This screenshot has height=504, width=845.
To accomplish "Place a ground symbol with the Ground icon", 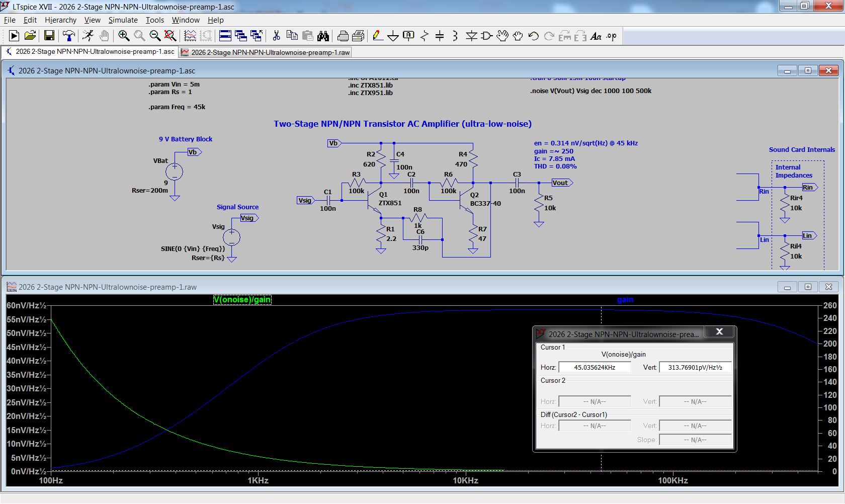I will pos(393,36).
